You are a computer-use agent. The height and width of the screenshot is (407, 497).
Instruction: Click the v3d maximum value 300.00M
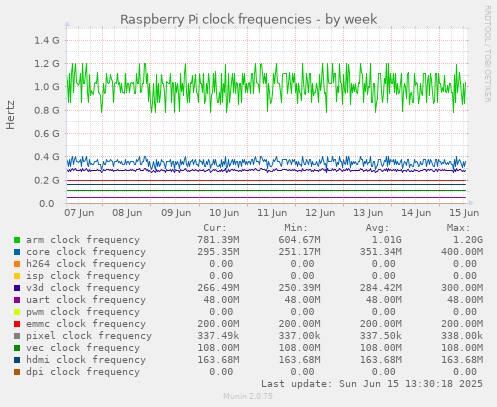pyautogui.click(x=462, y=288)
